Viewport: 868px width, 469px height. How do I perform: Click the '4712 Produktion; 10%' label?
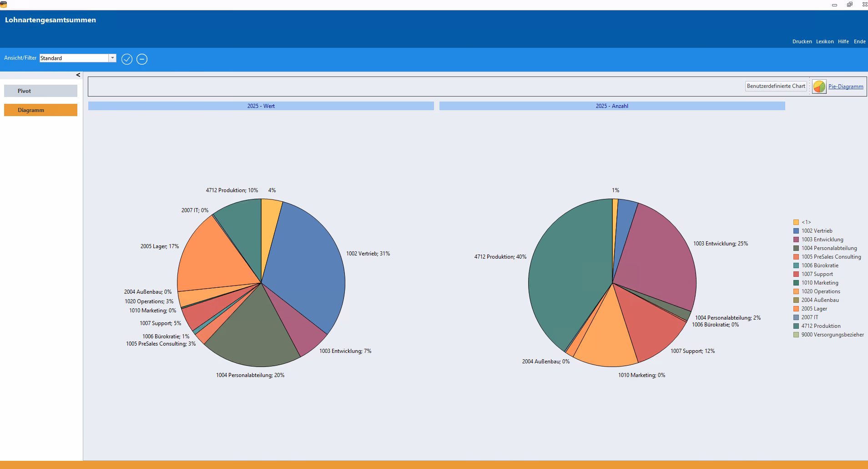(232, 190)
